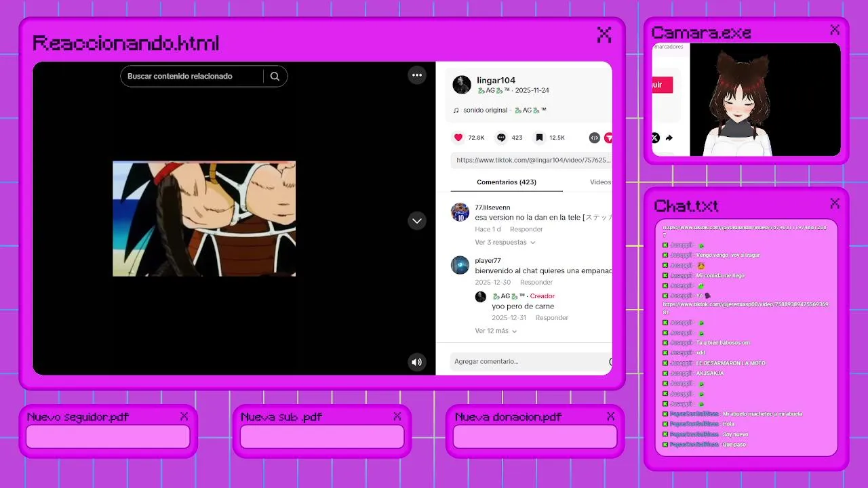
Task: Click the music note sonido original icon
Action: pos(456,110)
